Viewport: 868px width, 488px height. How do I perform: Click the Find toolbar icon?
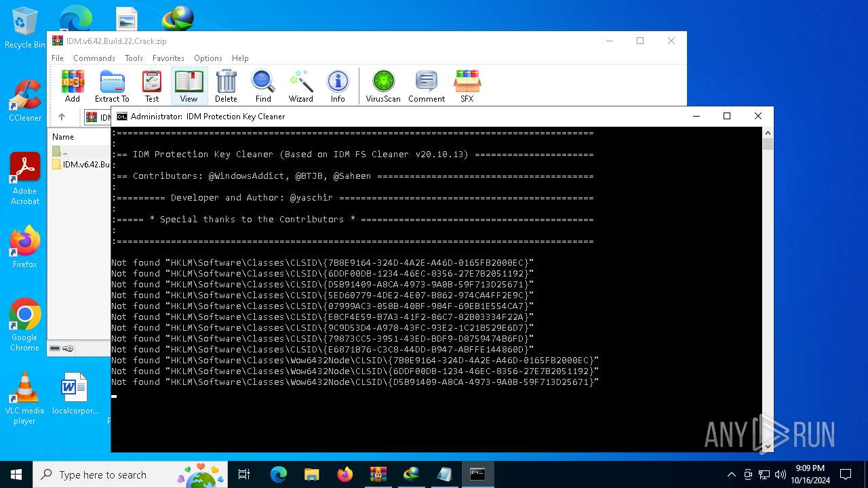pos(263,86)
